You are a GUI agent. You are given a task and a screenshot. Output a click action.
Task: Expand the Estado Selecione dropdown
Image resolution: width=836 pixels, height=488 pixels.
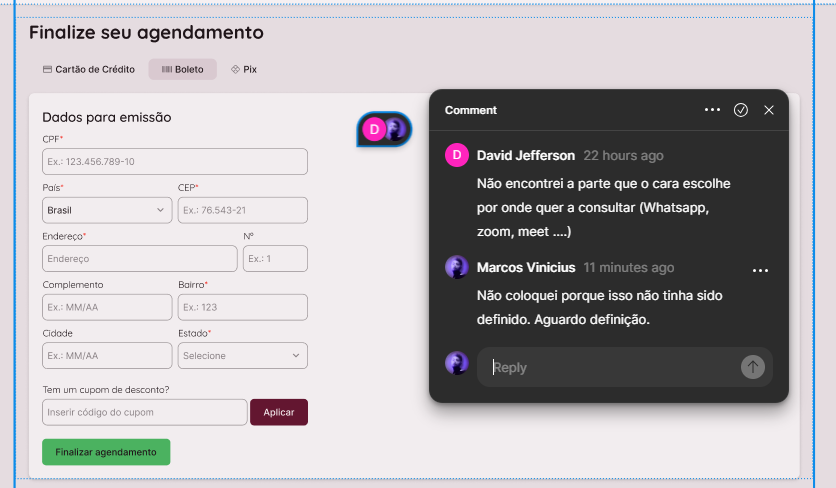pyautogui.click(x=242, y=356)
